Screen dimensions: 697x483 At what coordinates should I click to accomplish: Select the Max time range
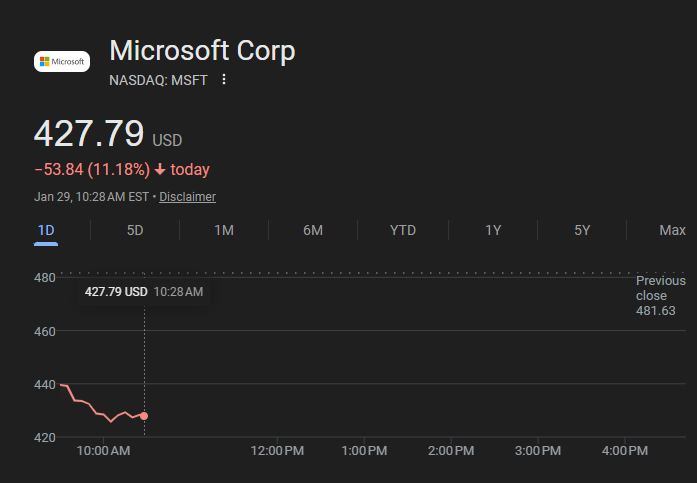coord(672,230)
